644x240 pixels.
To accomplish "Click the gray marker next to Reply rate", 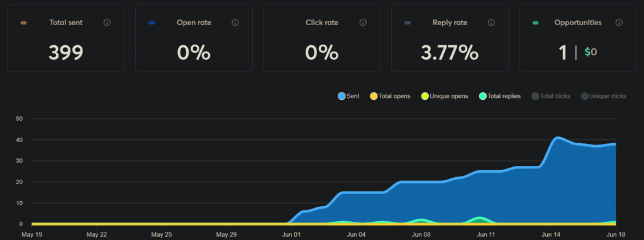I will (x=408, y=23).
